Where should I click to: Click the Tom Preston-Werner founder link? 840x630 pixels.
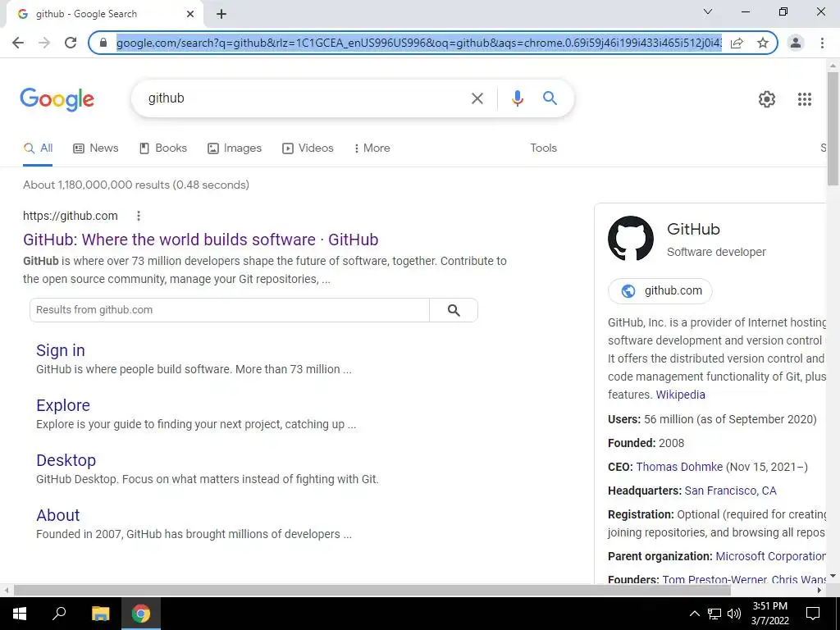point(714,580)
